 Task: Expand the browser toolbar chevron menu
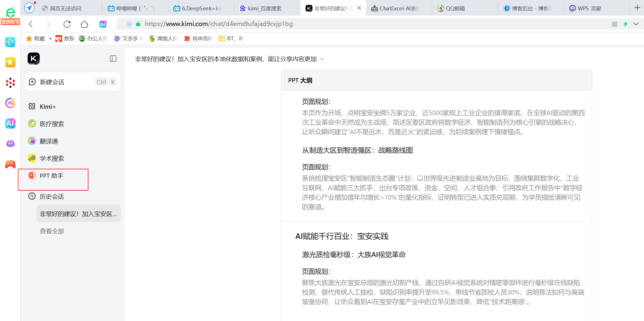coord(636,24)
